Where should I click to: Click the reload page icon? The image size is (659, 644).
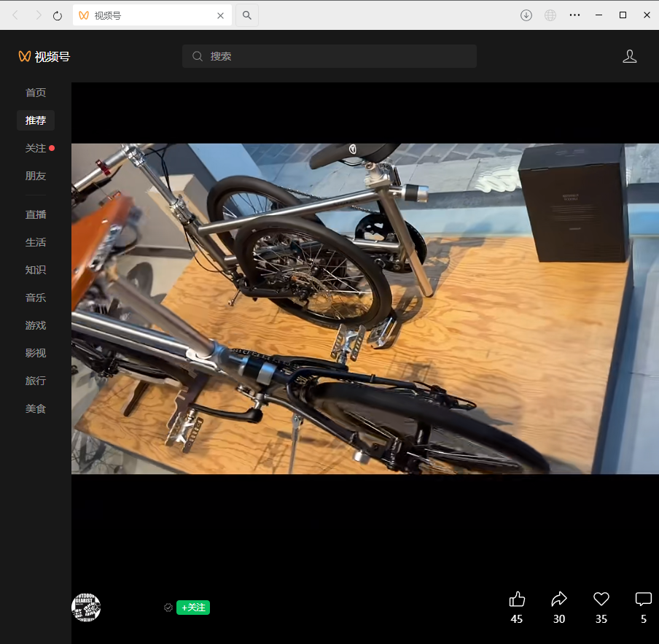(58, 15)
